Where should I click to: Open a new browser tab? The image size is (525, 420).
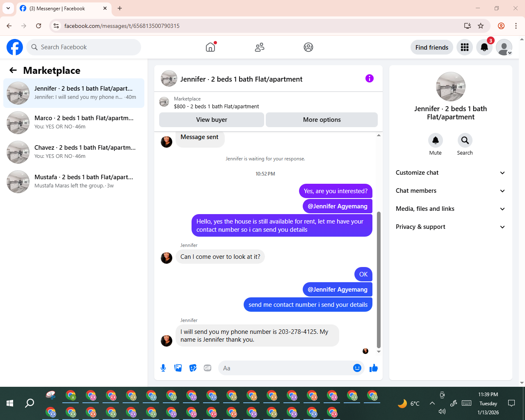[x=120, y=8]
